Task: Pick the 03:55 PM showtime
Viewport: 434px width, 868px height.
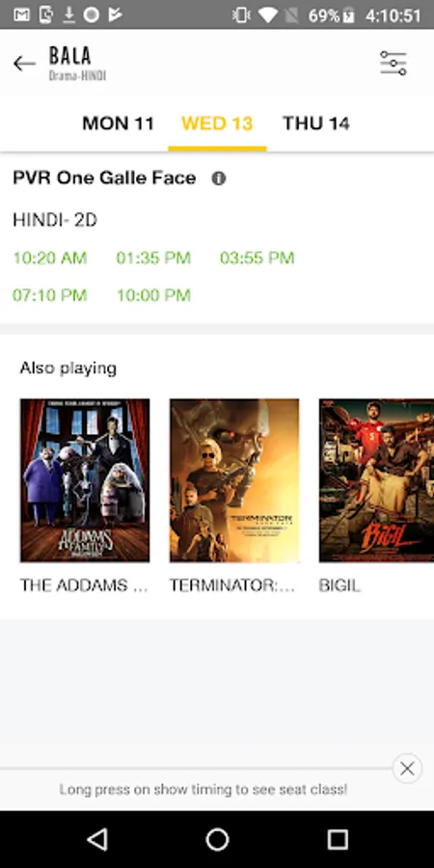Action: [x=257, y=258]
